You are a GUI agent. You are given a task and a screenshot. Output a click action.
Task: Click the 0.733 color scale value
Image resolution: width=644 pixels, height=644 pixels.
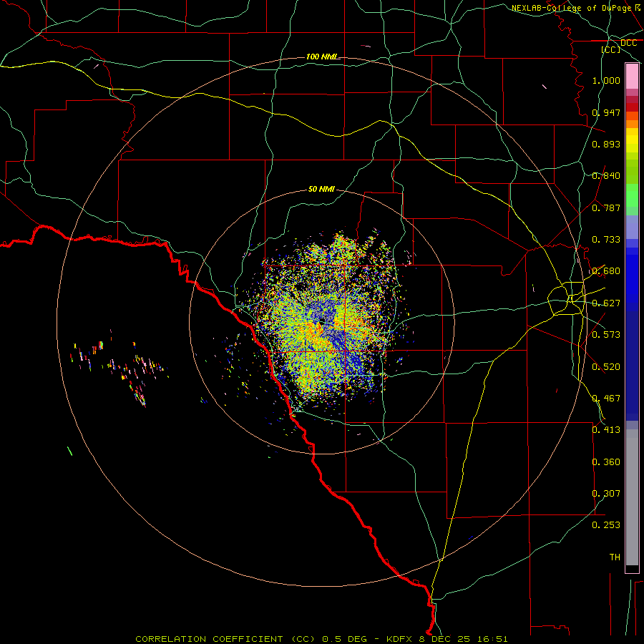pos(606,240)
